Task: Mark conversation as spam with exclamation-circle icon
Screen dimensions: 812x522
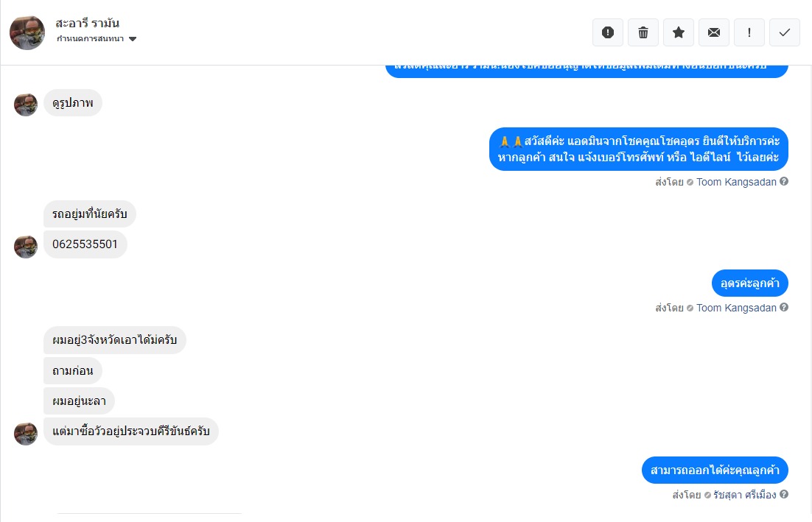Action: coord(608,32)
